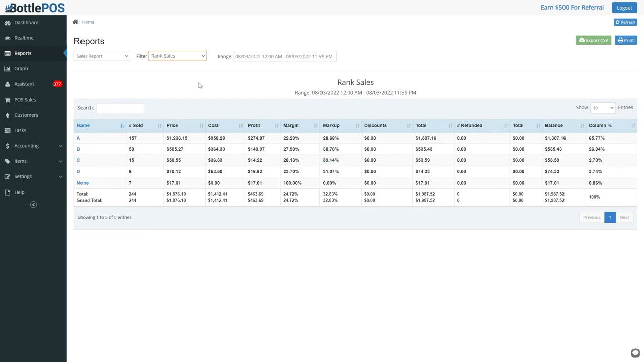Go to pagination page 1
The width and height of the screenshot is (644, 362).
(x=610, y=218)
